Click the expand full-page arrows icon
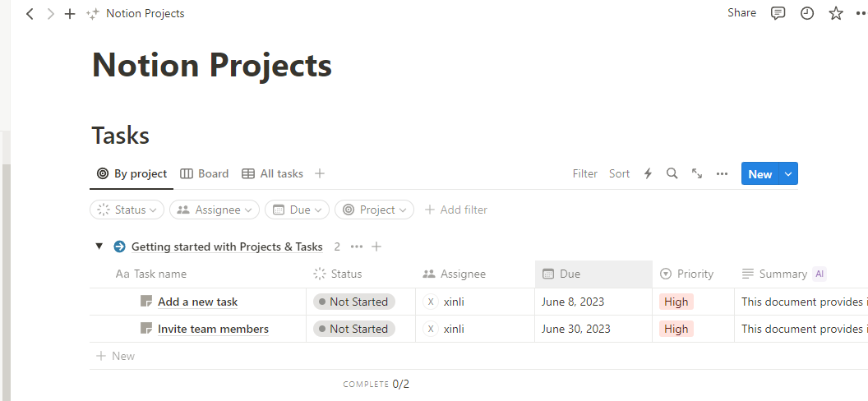 [697, 173]
